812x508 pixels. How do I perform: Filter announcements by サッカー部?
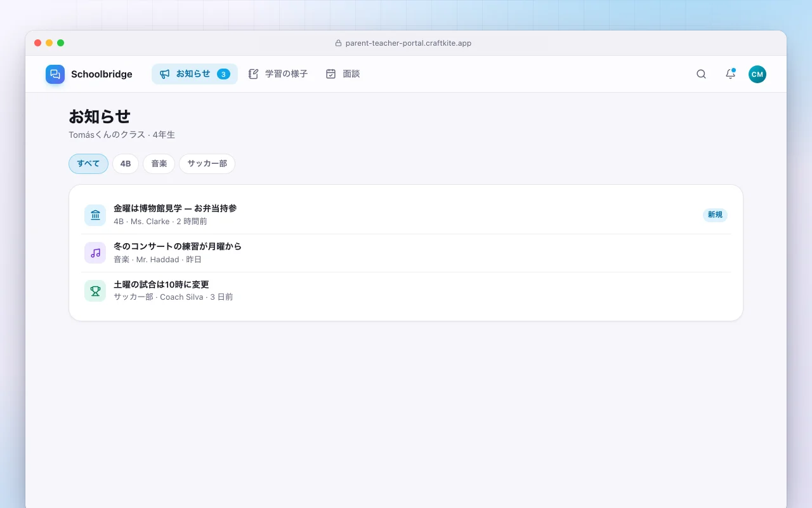click(207, 164)
